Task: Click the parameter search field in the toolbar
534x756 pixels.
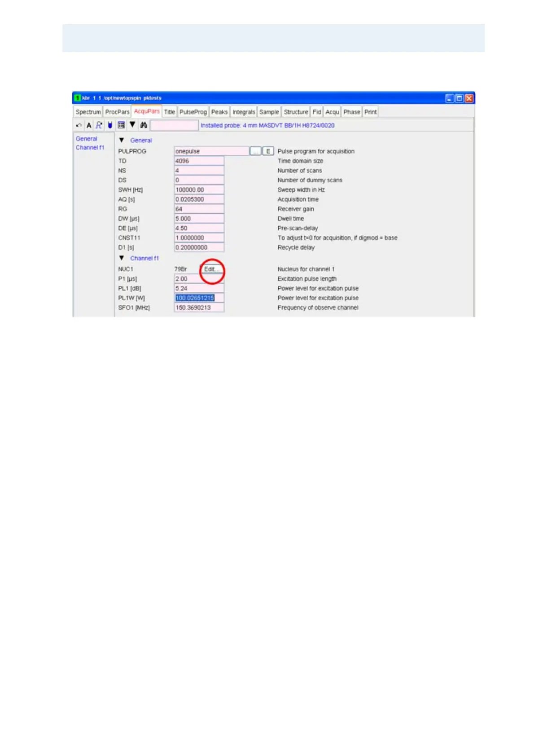Action: point(174,125)
